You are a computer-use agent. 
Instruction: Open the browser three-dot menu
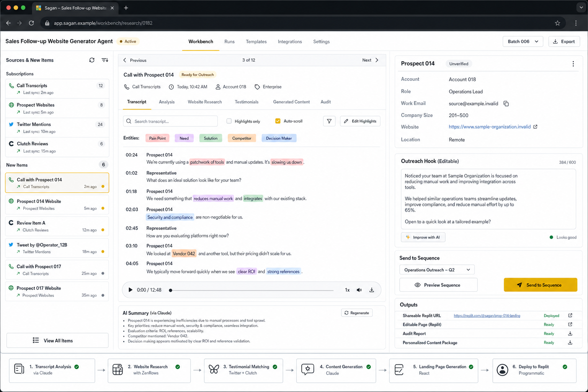click(x=576, y=23)
